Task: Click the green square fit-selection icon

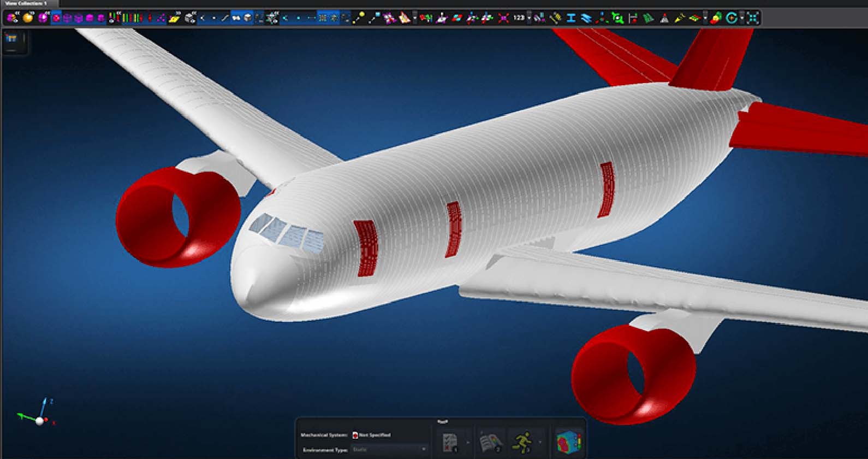Action: 617,18
